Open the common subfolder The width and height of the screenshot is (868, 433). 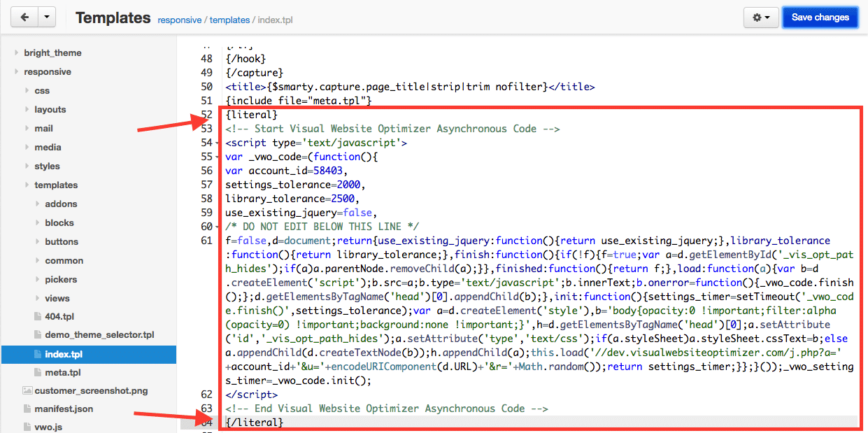tap(64, 261)
